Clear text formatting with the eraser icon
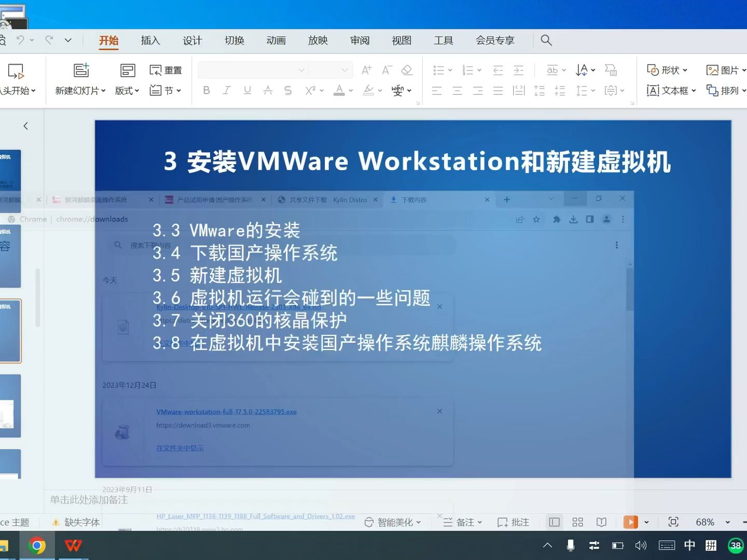 tap(407, 69)
